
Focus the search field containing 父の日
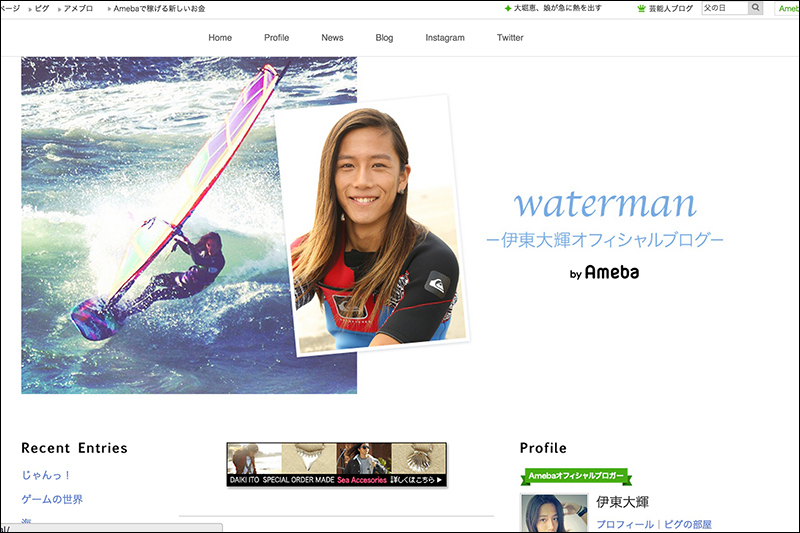click(725, 8)
